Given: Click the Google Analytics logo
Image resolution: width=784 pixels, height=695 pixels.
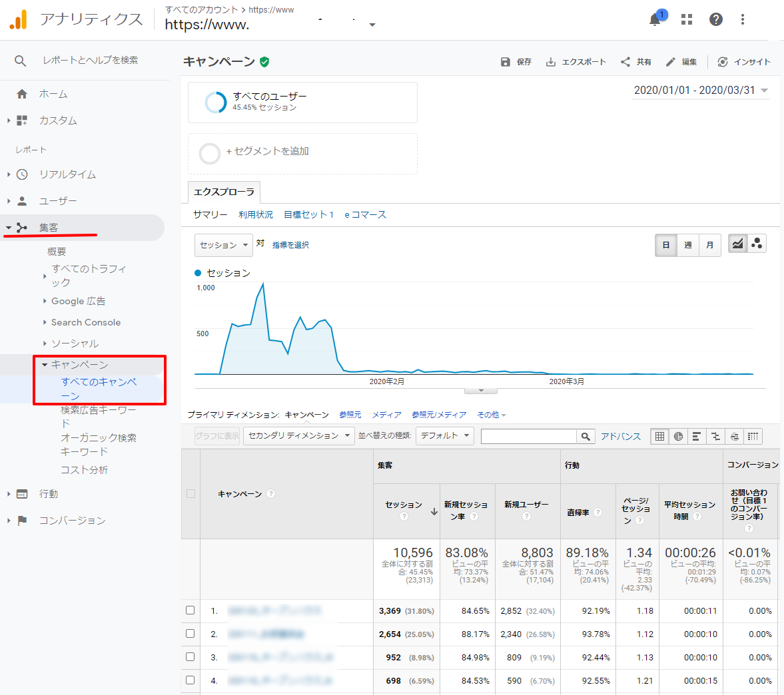Looking at the screenshot, I should point(19,19).
